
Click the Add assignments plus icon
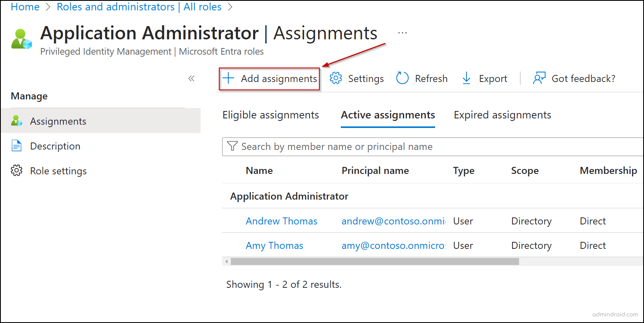point(228,79)
